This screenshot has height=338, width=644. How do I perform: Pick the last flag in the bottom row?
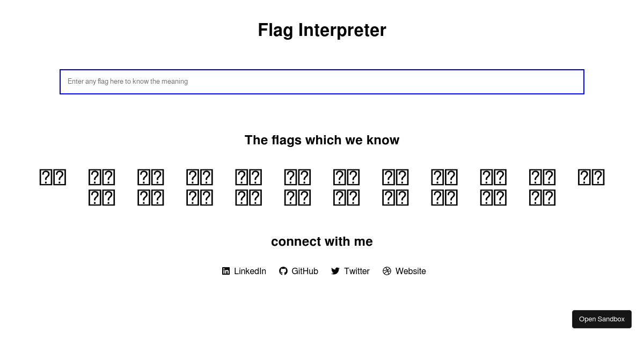click(542, 197)
